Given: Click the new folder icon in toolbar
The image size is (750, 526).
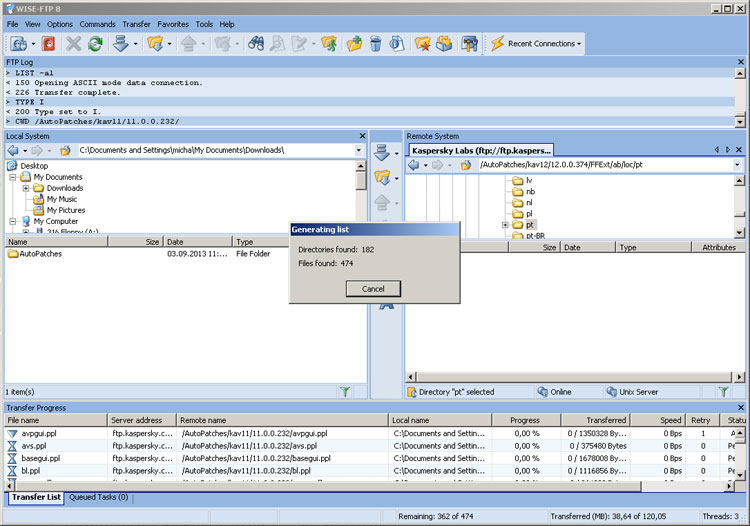Looking at the screenshot, I should [x=354, y=44].
